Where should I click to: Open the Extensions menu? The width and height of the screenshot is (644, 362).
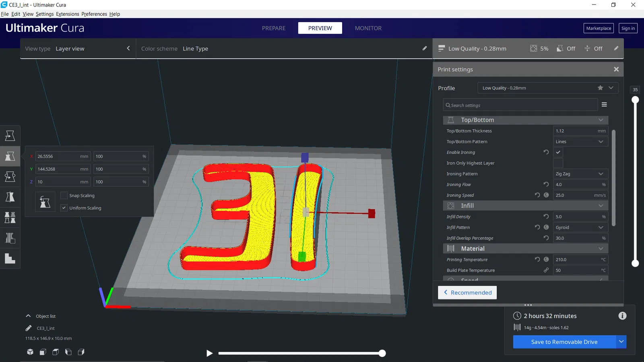tap(68, 14)
